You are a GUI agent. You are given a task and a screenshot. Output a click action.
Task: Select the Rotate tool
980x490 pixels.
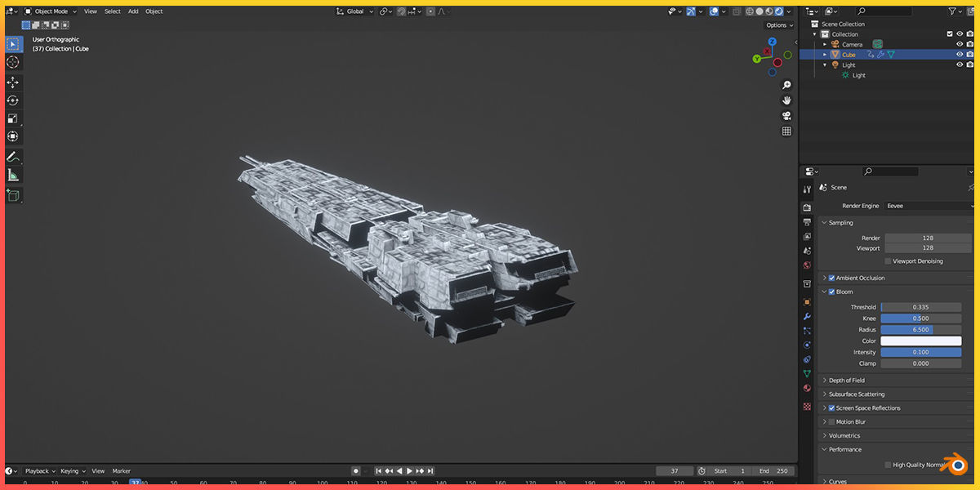point(13,100)
